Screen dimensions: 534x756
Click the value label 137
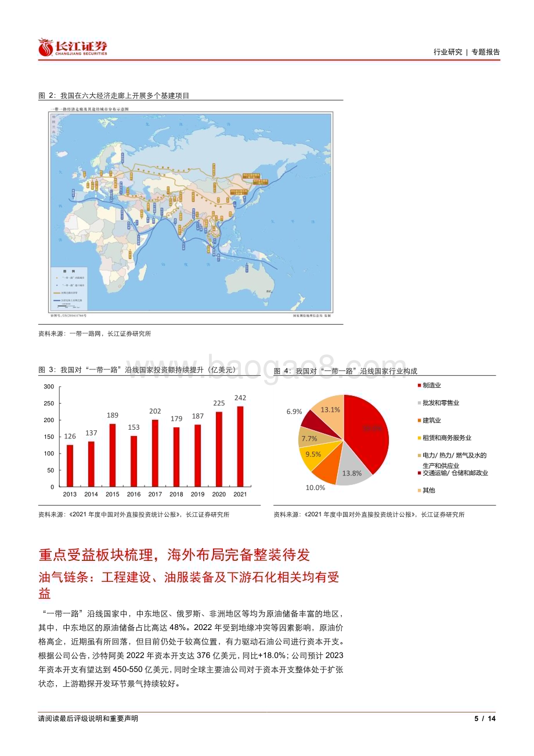91,433
